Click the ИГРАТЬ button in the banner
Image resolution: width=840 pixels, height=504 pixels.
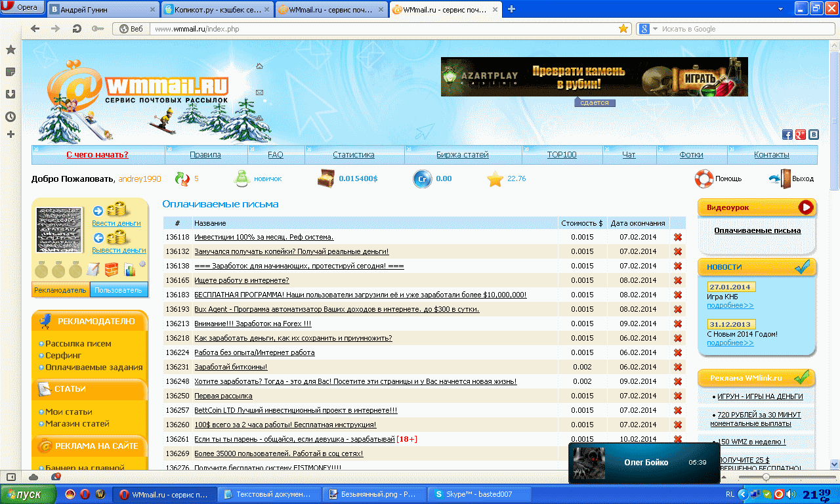(x=700, y=79)
